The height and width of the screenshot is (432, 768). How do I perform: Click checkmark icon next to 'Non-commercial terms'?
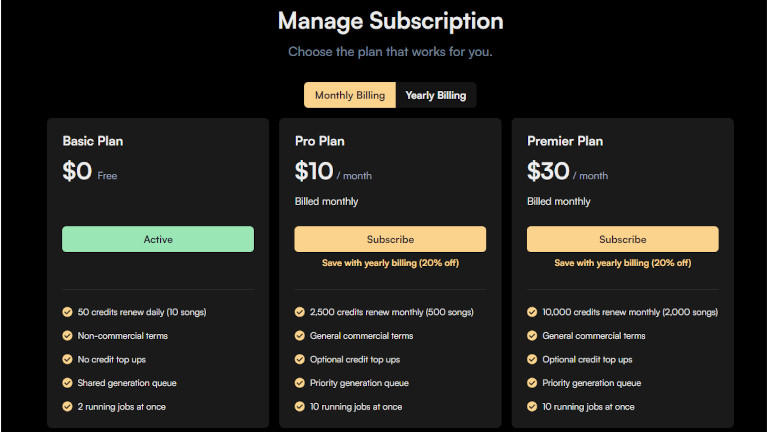pyautogui.click(x=68, y=336)
